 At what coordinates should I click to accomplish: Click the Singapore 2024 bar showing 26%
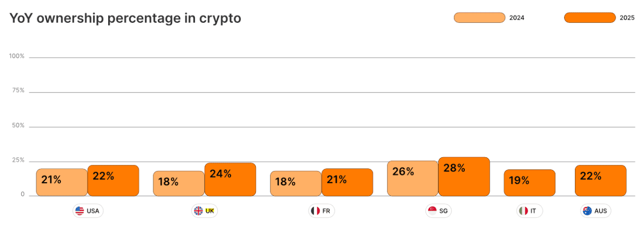[x=412, y=178]
